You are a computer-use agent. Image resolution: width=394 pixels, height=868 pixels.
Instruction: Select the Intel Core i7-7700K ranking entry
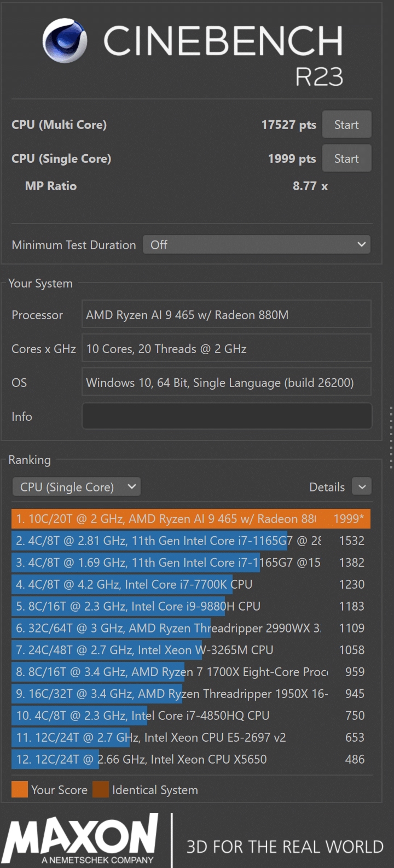point(190,584)
